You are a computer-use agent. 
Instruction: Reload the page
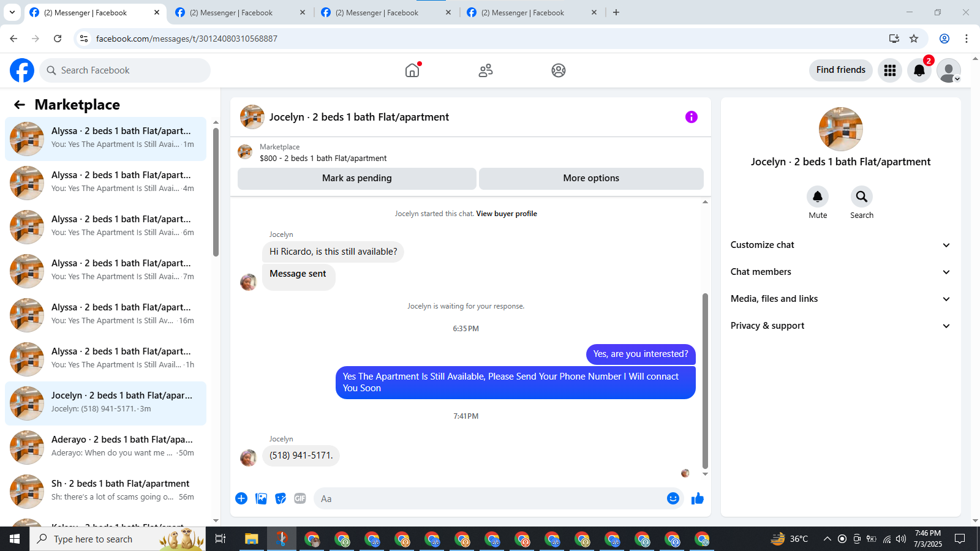(x=58, y=39)
